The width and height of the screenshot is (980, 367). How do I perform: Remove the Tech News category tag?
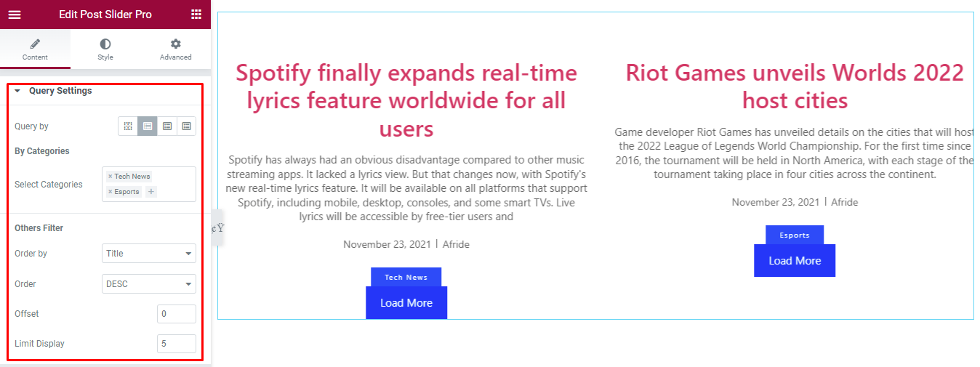pos(110,177)
